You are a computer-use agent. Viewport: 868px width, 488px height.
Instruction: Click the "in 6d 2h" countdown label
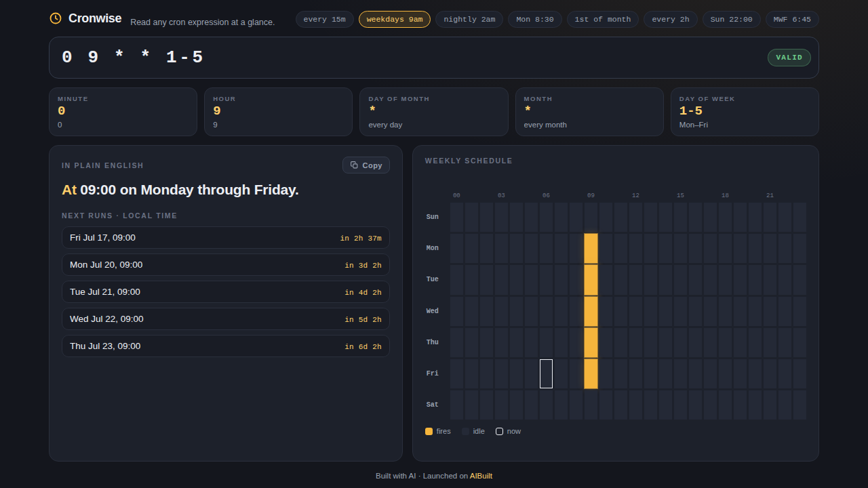click(363, 346)
